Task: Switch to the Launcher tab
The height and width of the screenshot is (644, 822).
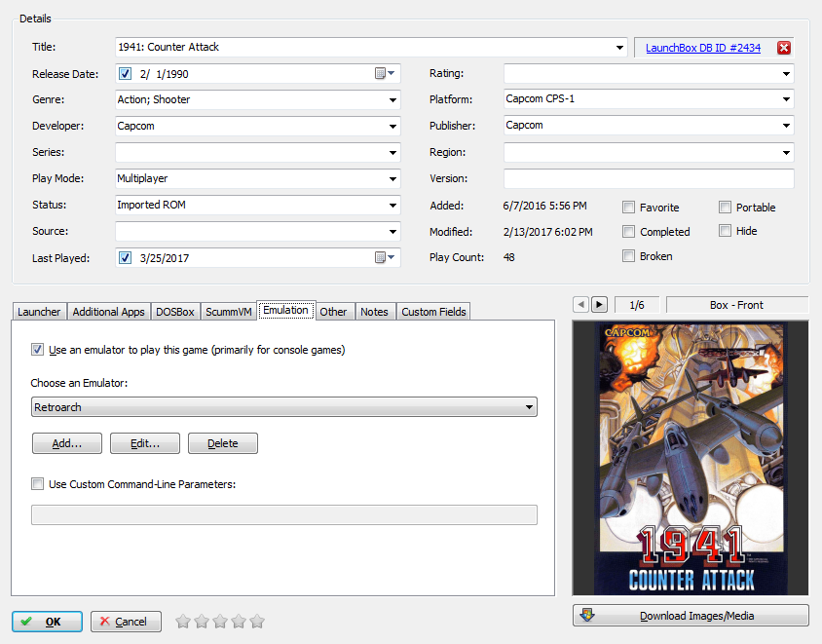Action: [39, 312]
